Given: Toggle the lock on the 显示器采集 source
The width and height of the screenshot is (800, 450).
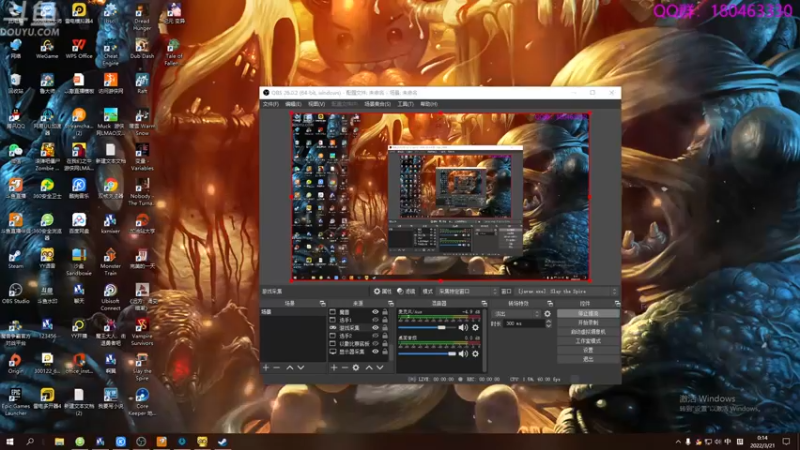Looking at the screenshot, I should [385, 352].
